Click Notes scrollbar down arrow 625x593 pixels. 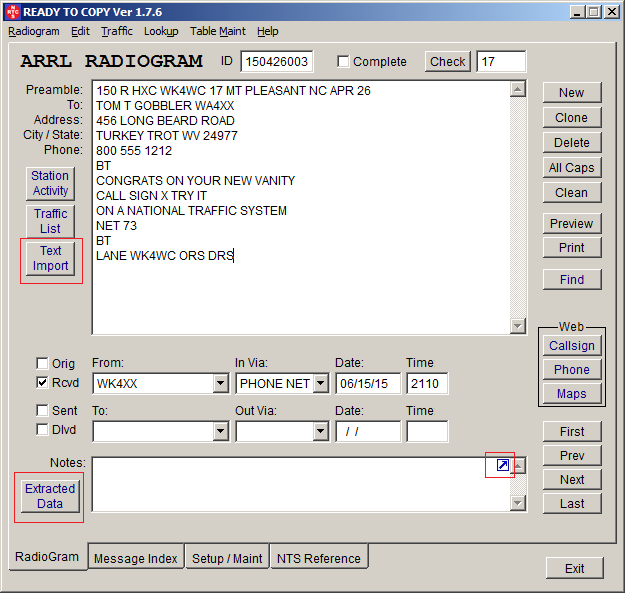click(x=518, y=503)
